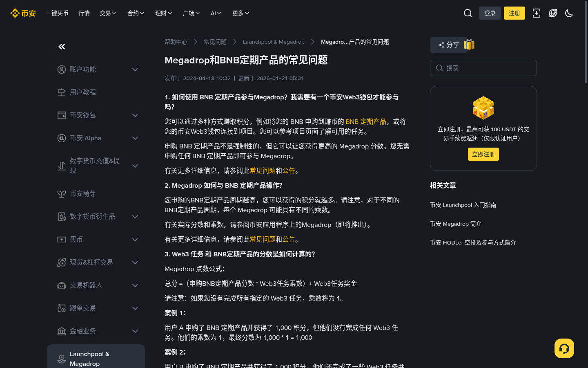
Task: Open 币安 HODLer 空投及参与方式简介 article
Action: pos(473,243)
